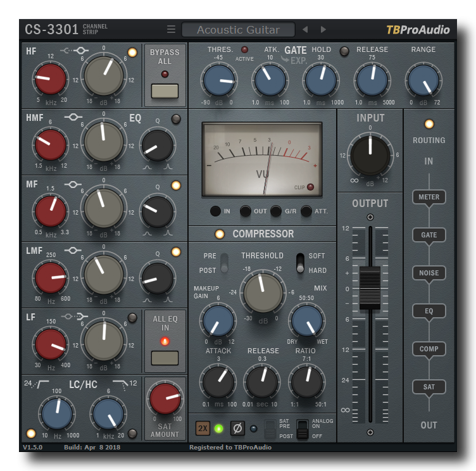Toggle the 2X oversampling button
476x471 pixels.
pos(203,428)
